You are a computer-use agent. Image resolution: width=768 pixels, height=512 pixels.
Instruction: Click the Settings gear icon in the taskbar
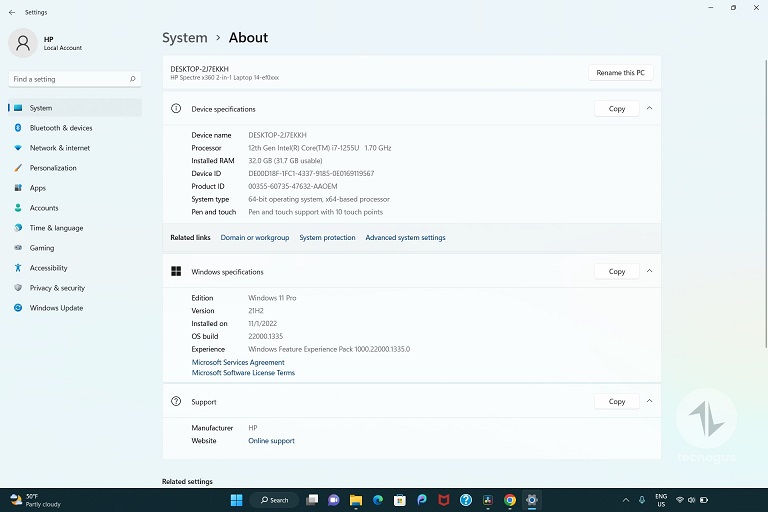tap(532, 500)
